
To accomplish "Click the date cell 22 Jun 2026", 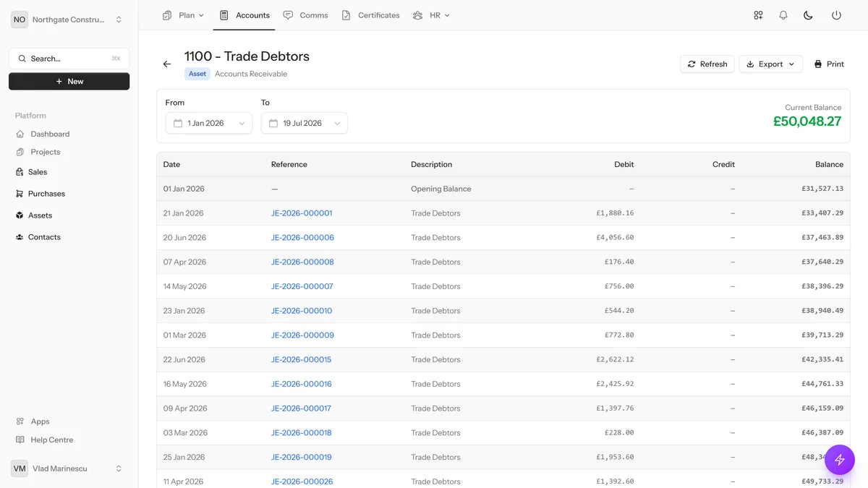I will click(x=184, y=360).
